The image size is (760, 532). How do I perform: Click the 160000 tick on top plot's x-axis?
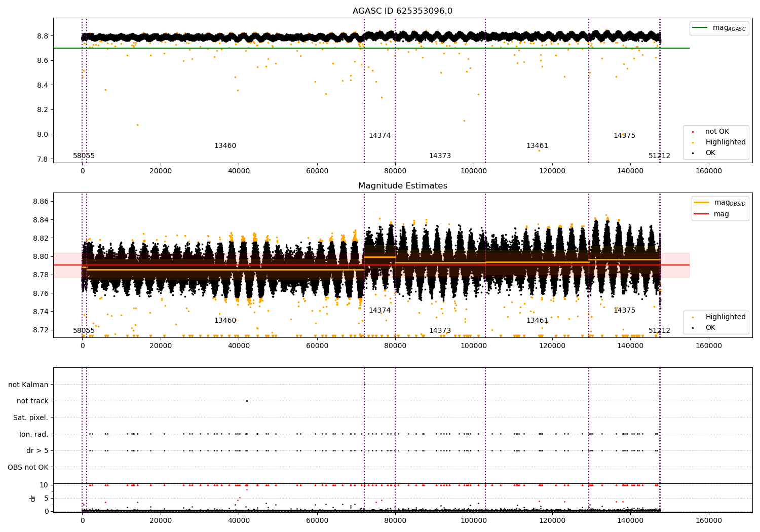tap(708, 171)
